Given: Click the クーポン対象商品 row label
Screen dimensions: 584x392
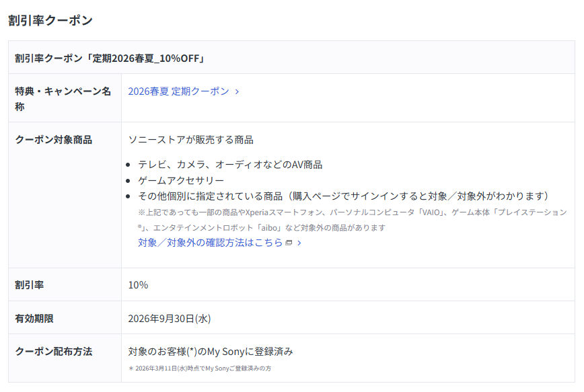Looking at the screenshot, I should (54, 140).
